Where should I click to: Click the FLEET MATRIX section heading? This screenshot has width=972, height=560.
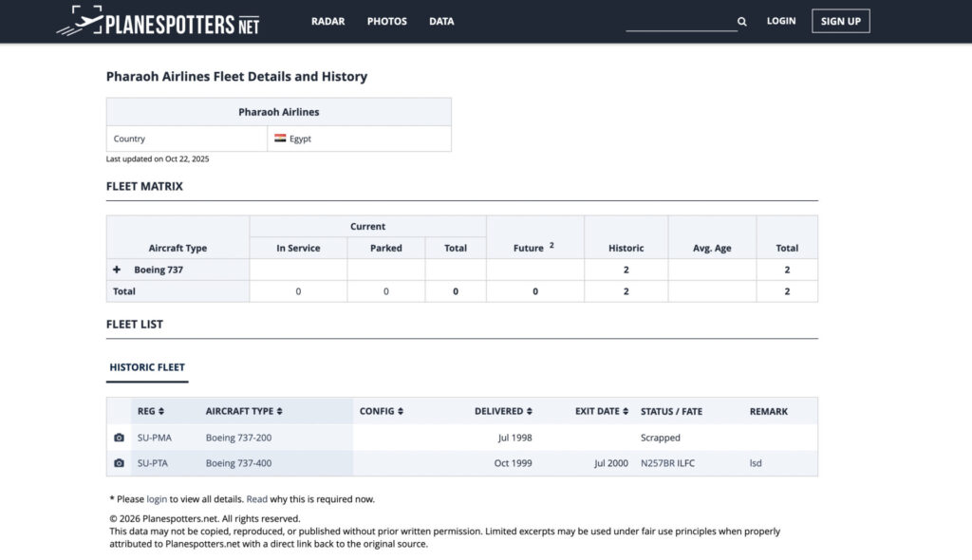[144, 186]
